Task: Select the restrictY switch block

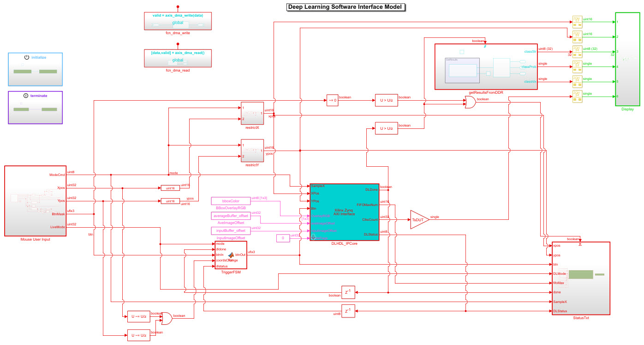Action: pyautogui.click(x=252, y=150)
